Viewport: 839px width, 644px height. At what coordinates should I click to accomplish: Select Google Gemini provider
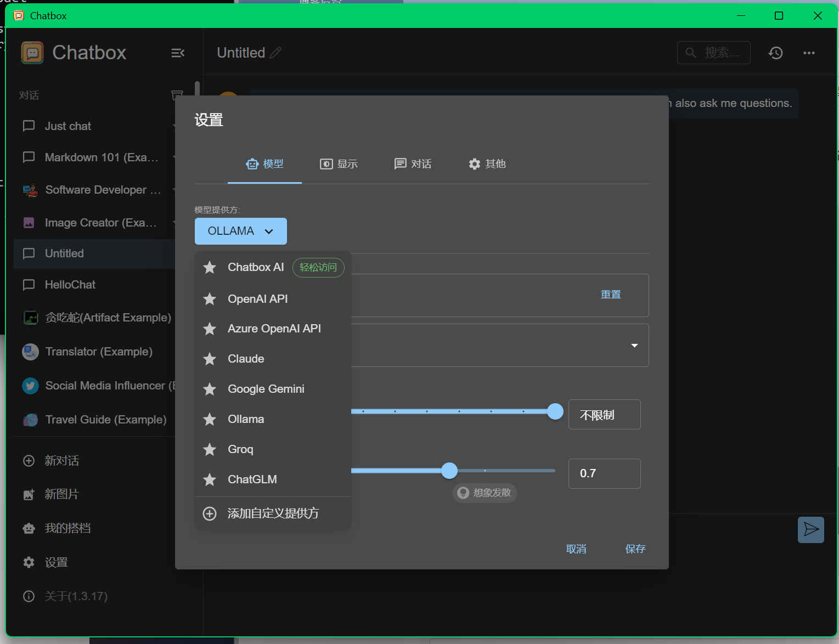pos(273,389)
